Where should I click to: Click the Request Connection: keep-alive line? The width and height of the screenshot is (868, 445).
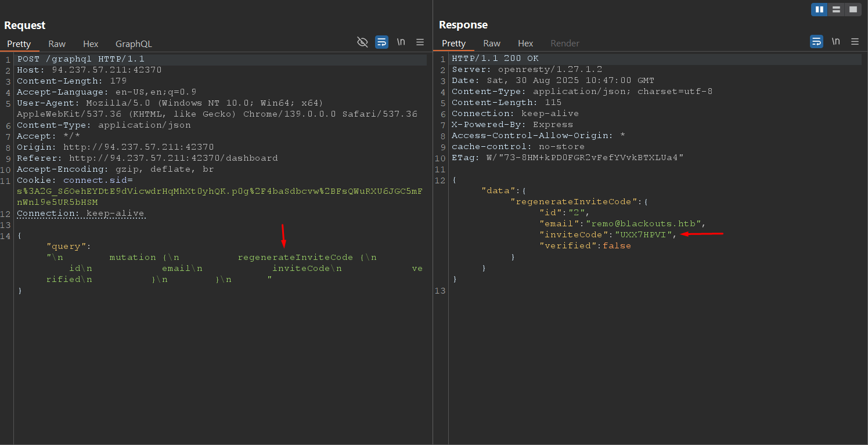81,214
